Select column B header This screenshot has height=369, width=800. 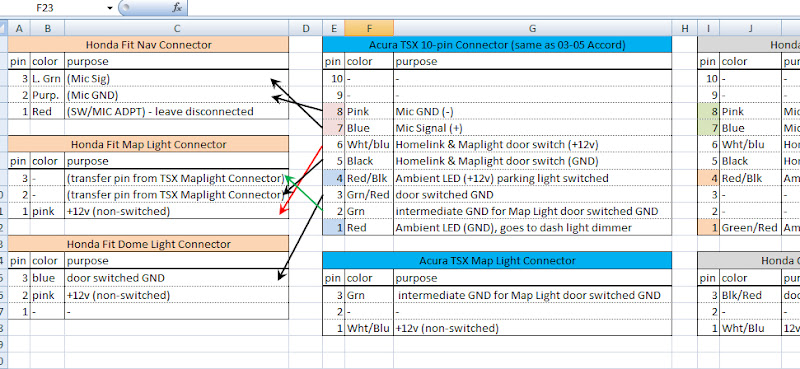(47, 29)
